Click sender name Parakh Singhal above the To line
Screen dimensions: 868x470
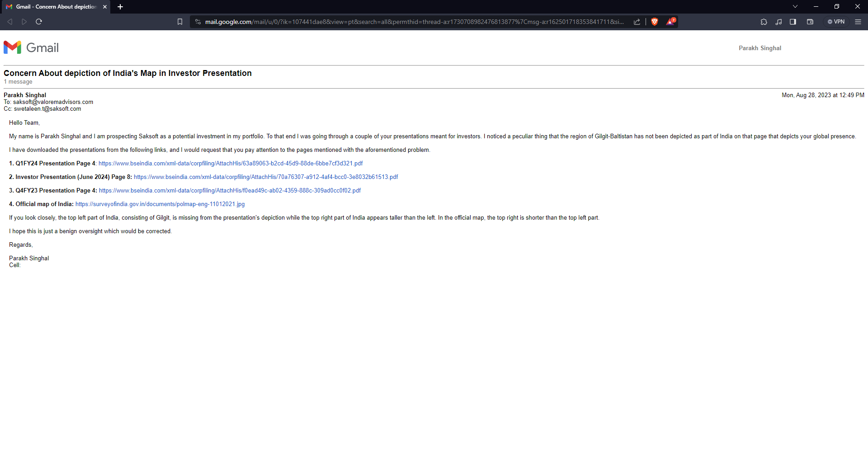pyautogui.click(x=25, y=95)
